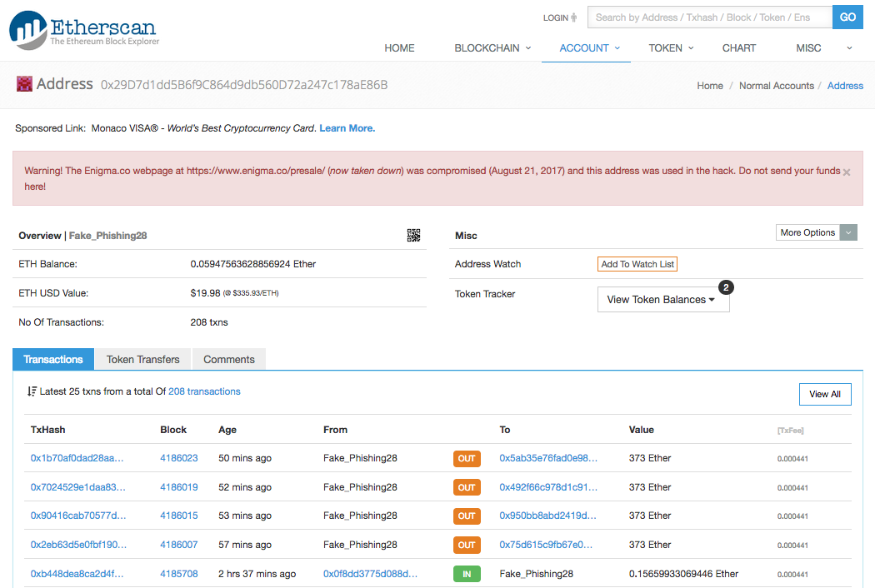This screenshot has height=588, width=875.
Task: Open sender address 0x0f8dd3775d088d...
Action: [370, 574]
